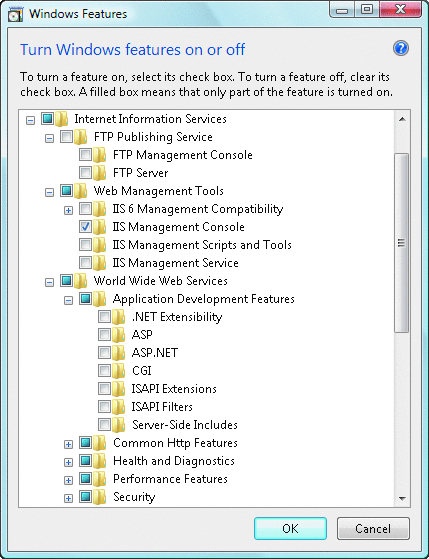The image size is (429, 559).
Task: Cancel the Windows Features dialog
Action: (x=373, y=528)
